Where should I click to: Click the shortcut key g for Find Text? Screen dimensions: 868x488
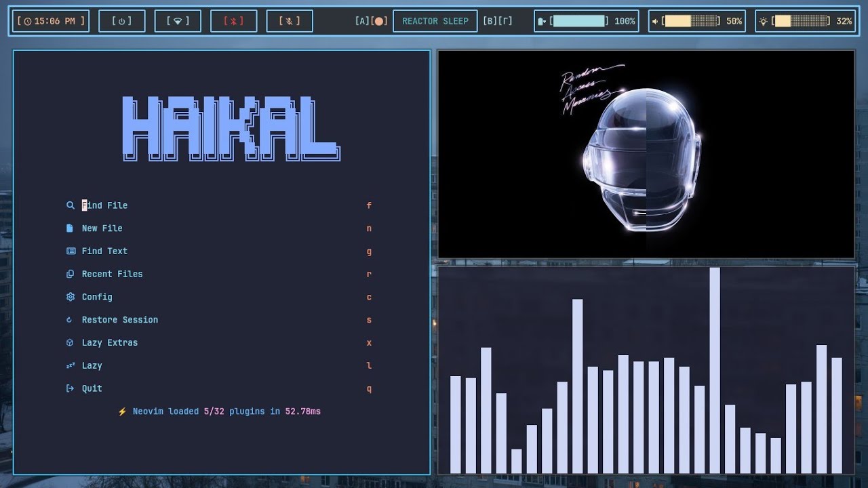pos(369,251)
